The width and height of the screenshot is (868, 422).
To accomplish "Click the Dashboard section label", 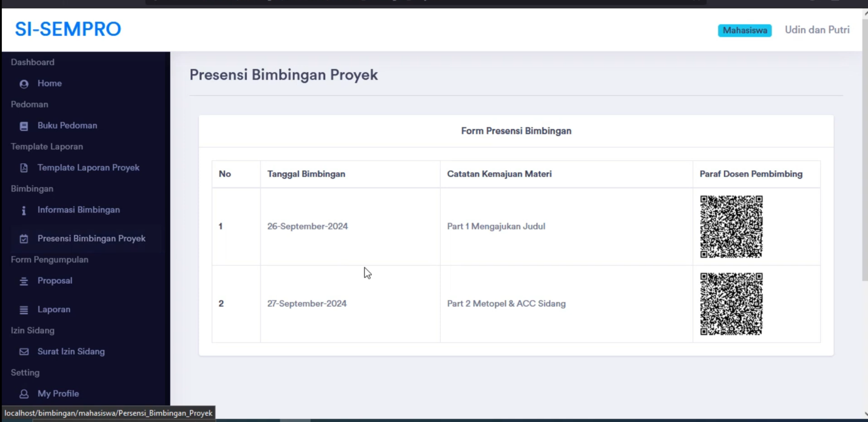I will click(x=33, y=62).
